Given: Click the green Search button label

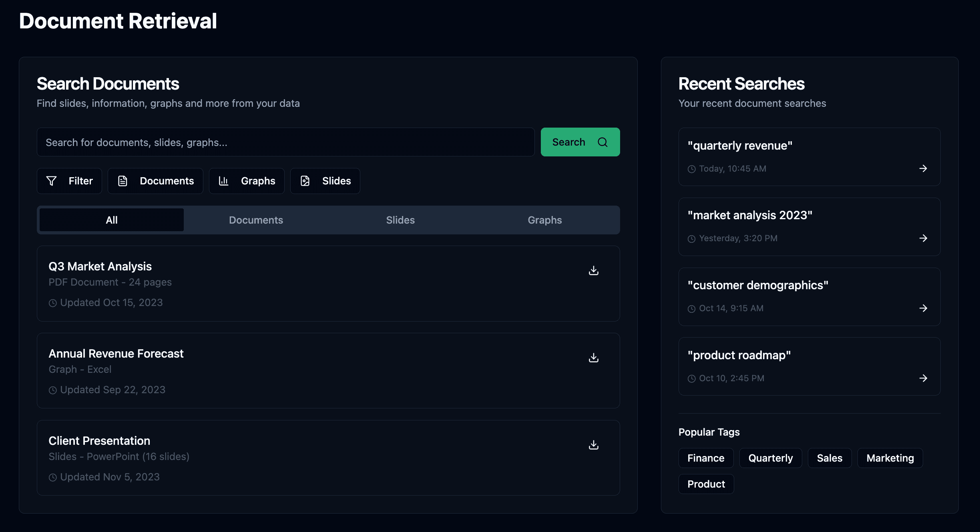Looking at the screenshot, I should click(568, 142).
